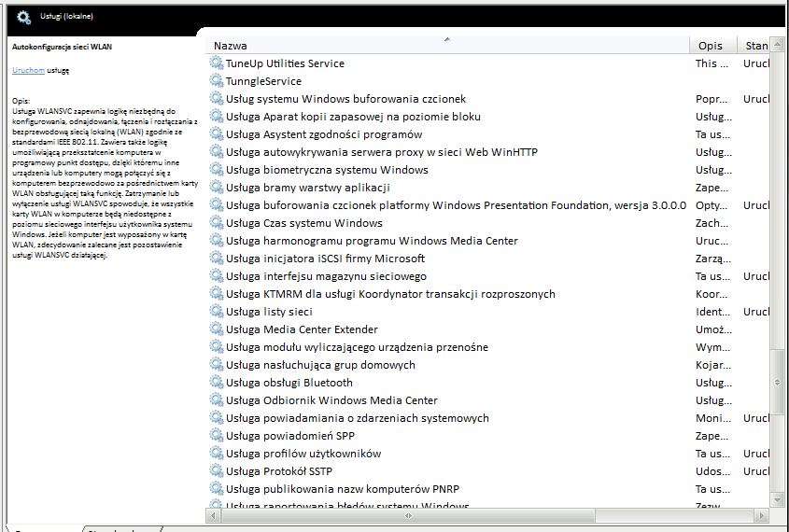Select gear icon for Usługa obsługi Bluetooth

pyautogui.click(x=217, y=382)
